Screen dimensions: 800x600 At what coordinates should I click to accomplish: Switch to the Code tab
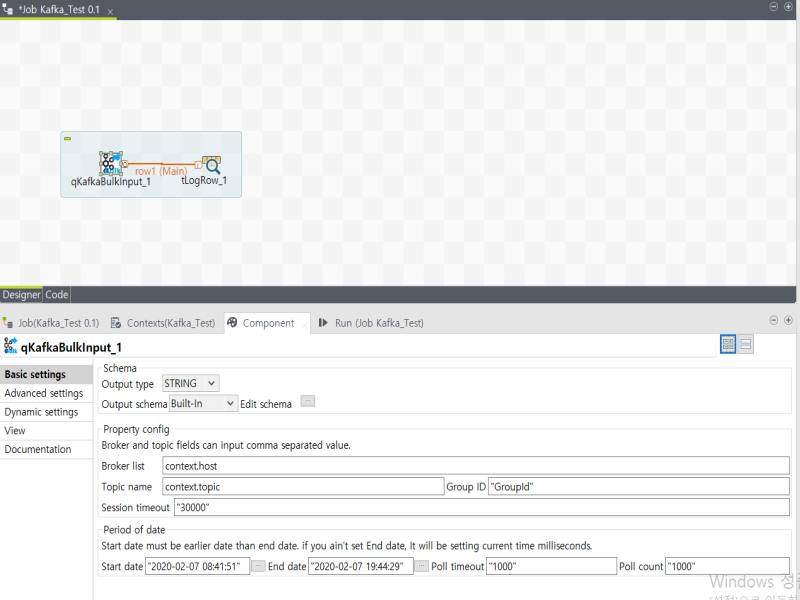coord(56,294)
